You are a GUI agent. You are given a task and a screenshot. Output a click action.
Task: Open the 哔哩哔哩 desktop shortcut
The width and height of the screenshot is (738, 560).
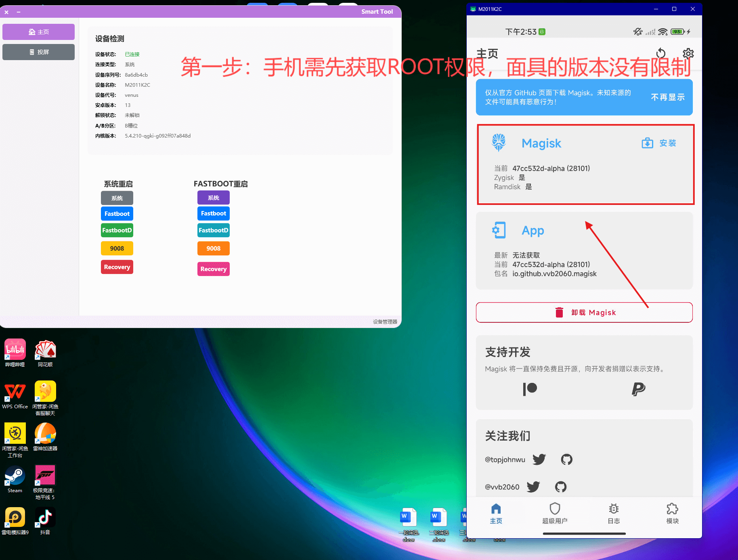15,353
